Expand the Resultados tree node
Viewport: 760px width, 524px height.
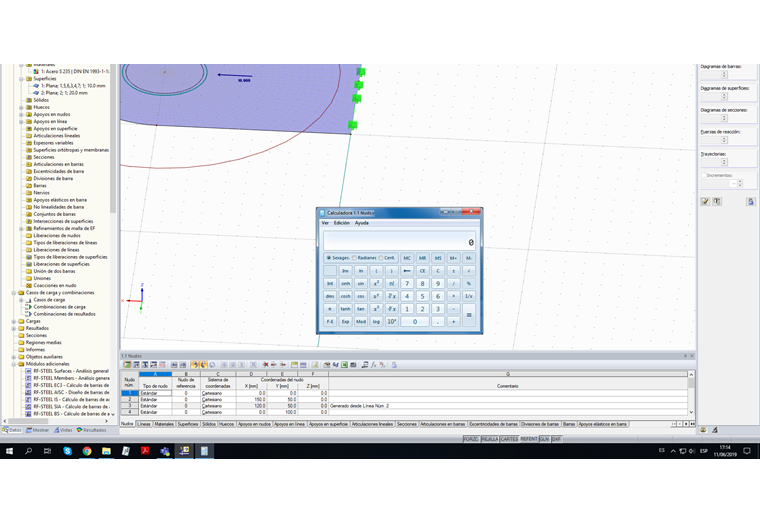click(14, 329)
